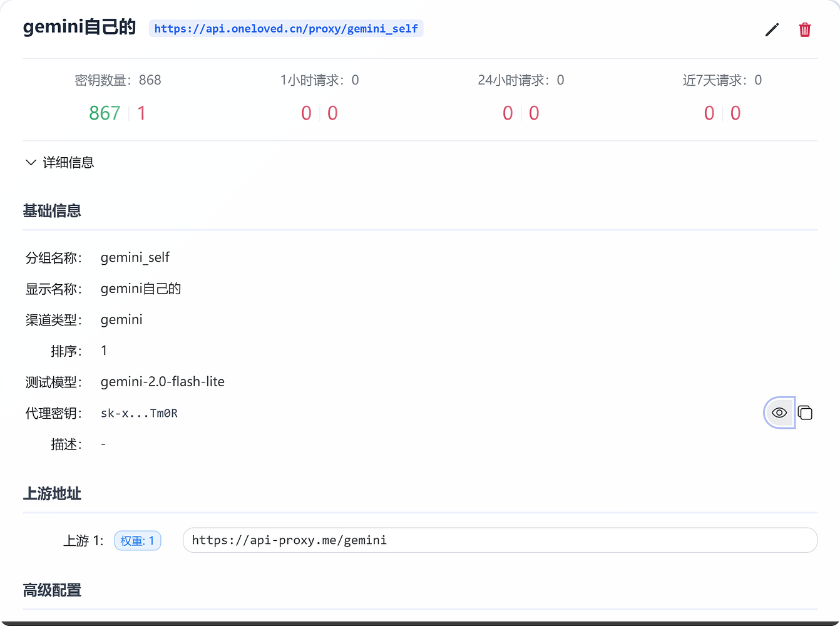Click the 24小时请求: 0 label
840x626 pixels.
click(521, 80)
